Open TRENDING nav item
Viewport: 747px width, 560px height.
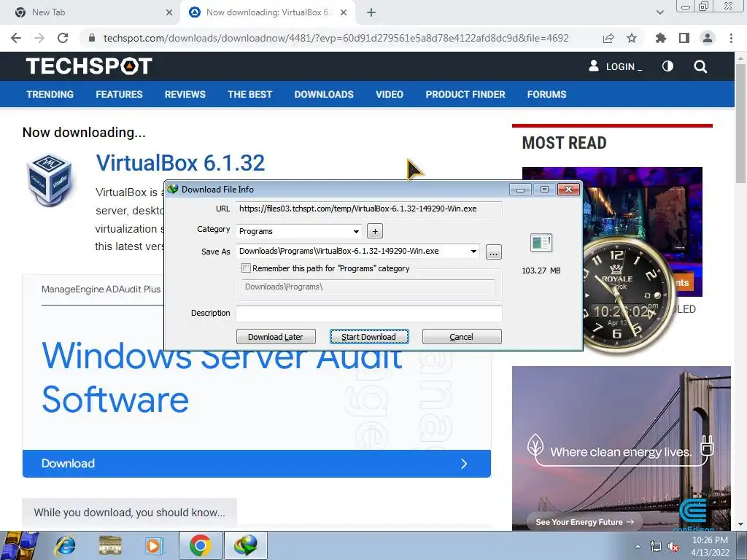click(50, 94)
